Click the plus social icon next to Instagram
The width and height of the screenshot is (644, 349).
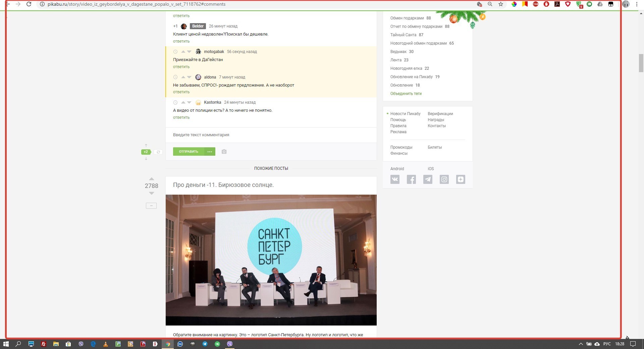[x=461, y=179]
